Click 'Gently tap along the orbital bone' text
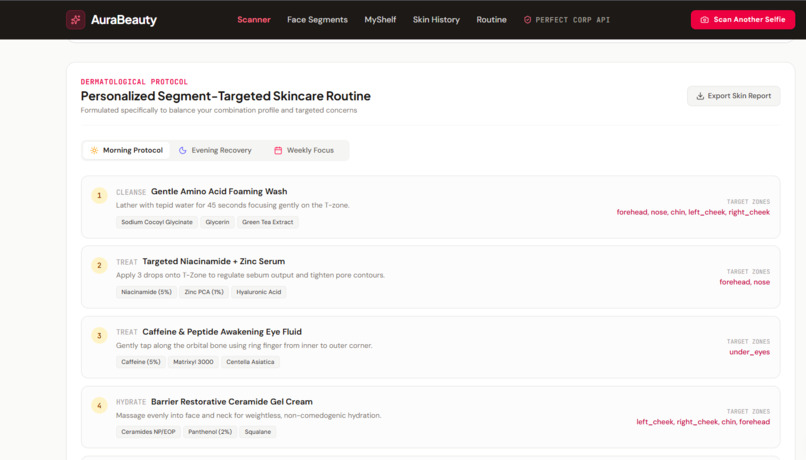Image resolution: width=806 pixels, height=460 pixels. pos(244,345)
